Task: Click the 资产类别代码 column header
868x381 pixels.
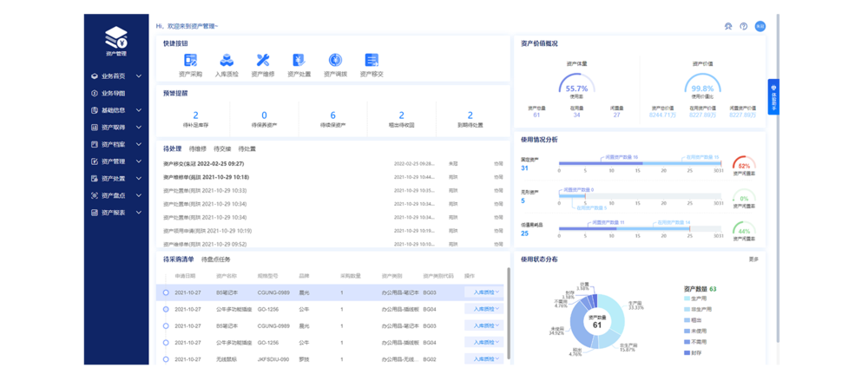Action: [x=439, y=276]
